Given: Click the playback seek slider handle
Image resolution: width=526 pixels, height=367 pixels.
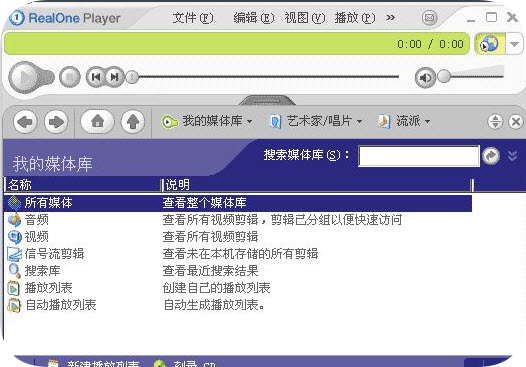Looking at the screenshot, I should (132, 77).
